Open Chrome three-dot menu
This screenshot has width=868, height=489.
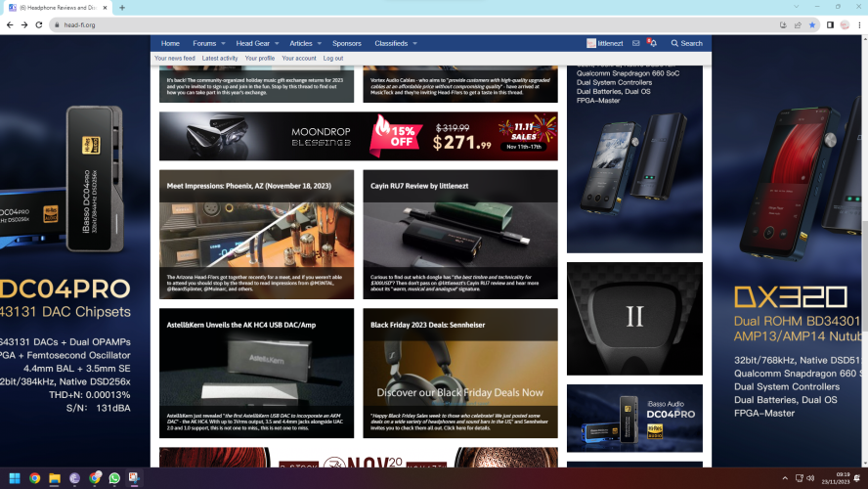pyautogui.click(x=859, y=24)
